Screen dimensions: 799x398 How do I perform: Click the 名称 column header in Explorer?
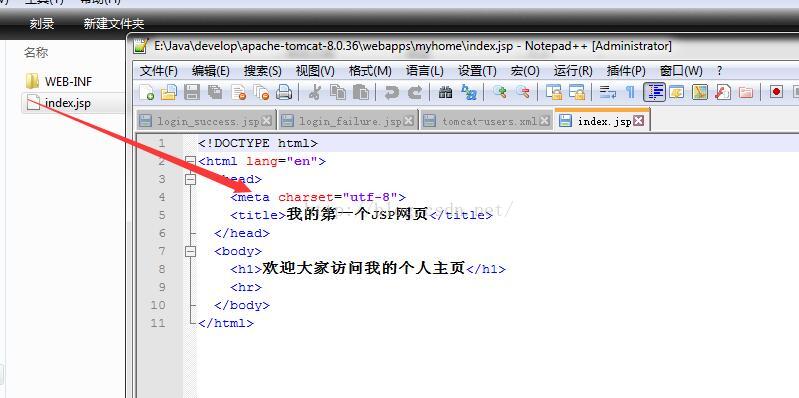(36, 52)
